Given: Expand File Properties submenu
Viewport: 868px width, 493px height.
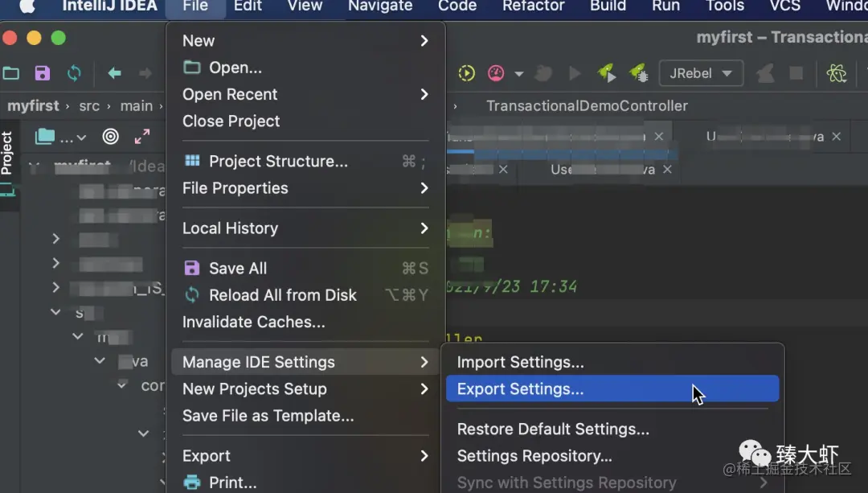Looking at the screenshot, I should click(305, 187).
